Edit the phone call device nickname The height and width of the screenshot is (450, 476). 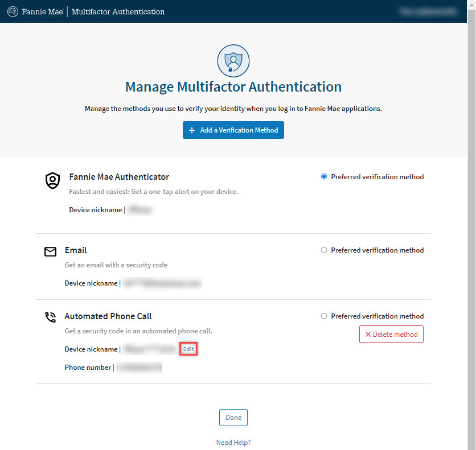coord(188,349)
